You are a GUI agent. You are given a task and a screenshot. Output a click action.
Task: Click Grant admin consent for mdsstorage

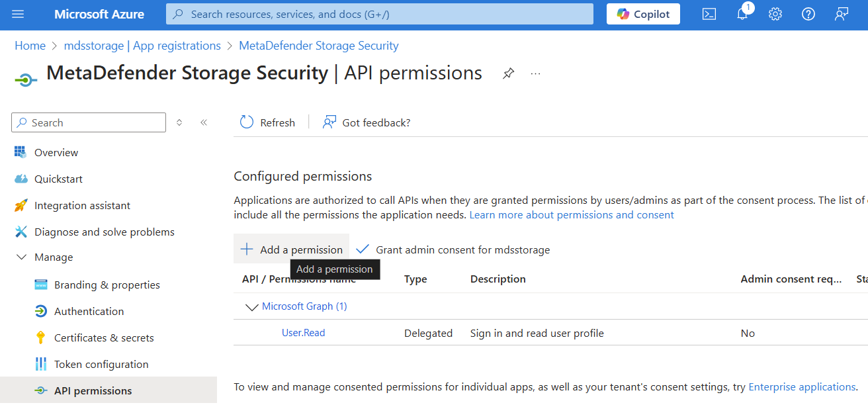(x=453, y=249)
